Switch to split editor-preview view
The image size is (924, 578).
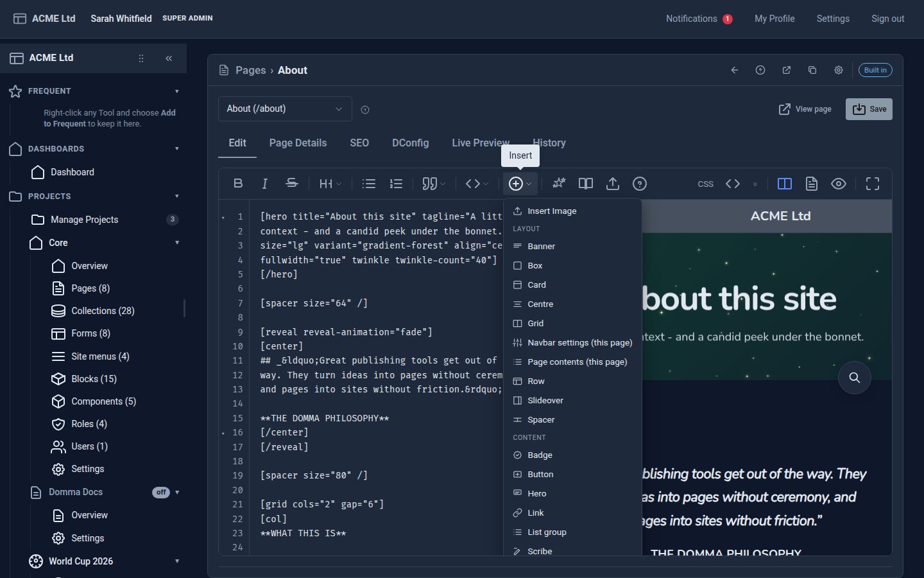pos(785,184)
